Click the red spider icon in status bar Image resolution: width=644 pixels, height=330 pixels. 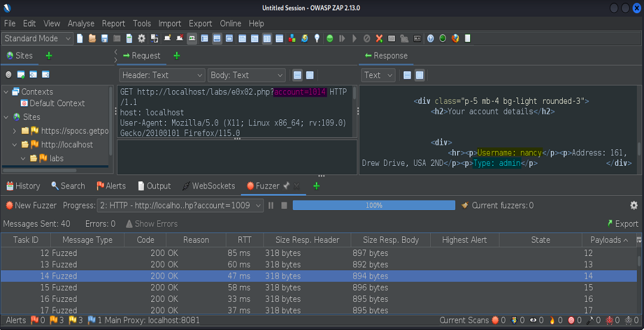point(609,320)
